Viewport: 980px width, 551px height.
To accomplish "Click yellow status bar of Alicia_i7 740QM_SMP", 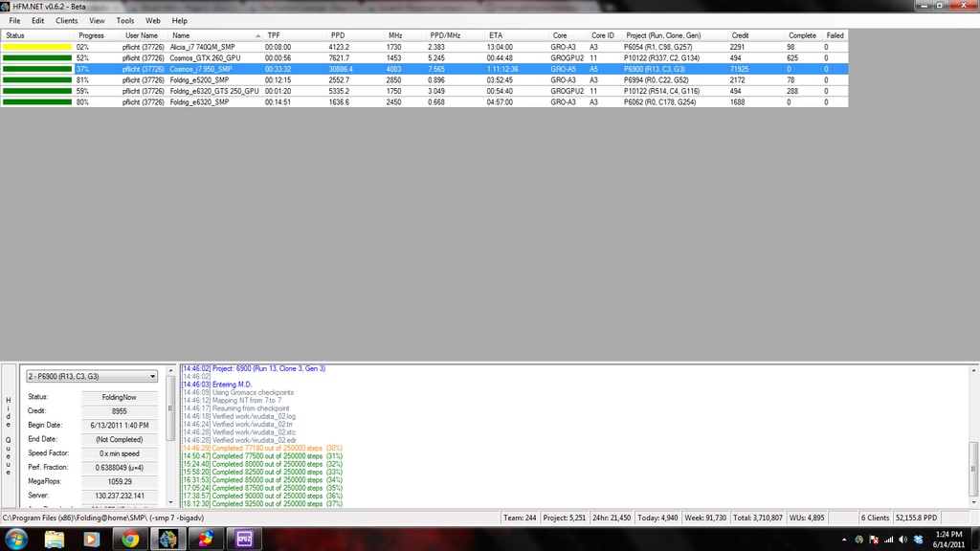I will pos(37,47).
